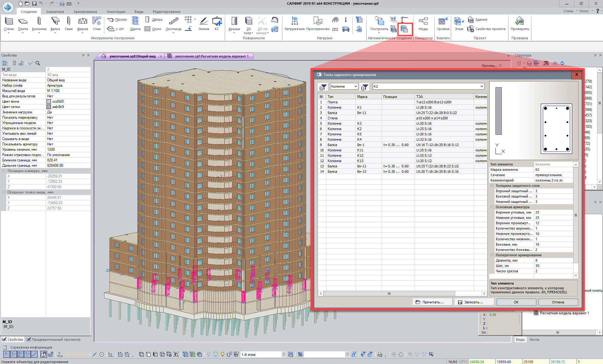Screen dimensions: 603x364
Task: Collapse the Поперечное армирование section
Action: [492, 255]
